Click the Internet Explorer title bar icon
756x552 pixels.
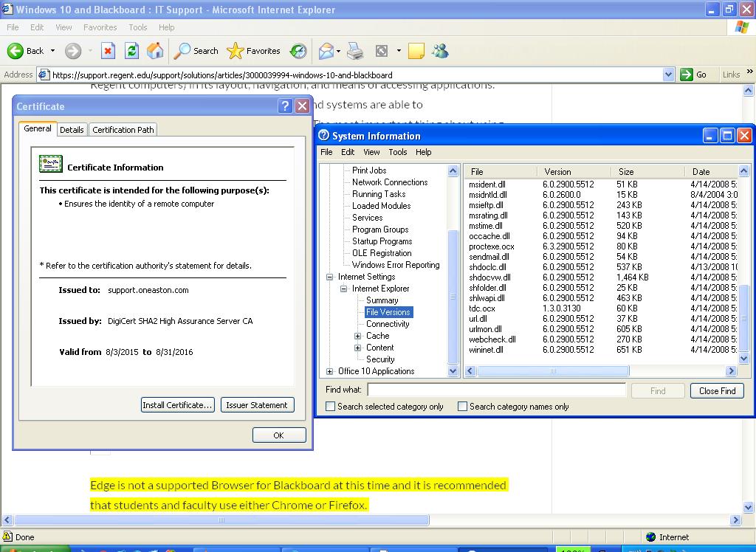pyautogui.click(x=7, y=9)
